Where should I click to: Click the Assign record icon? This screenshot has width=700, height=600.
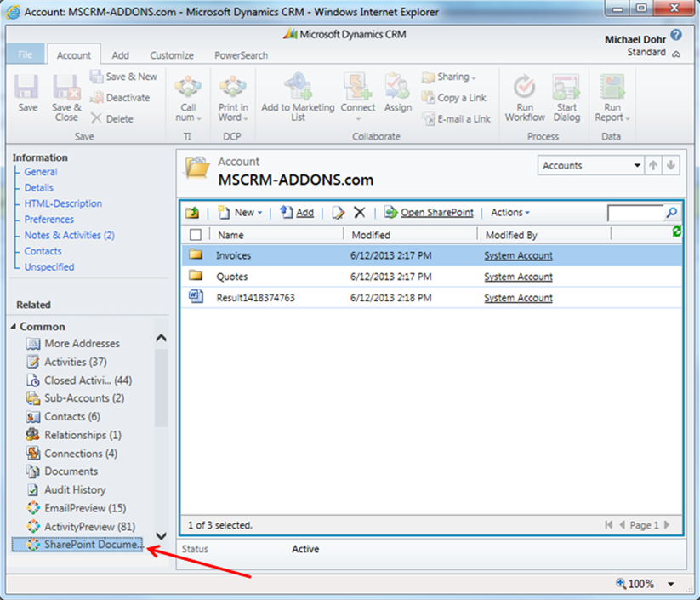click(x=398, y=94)
